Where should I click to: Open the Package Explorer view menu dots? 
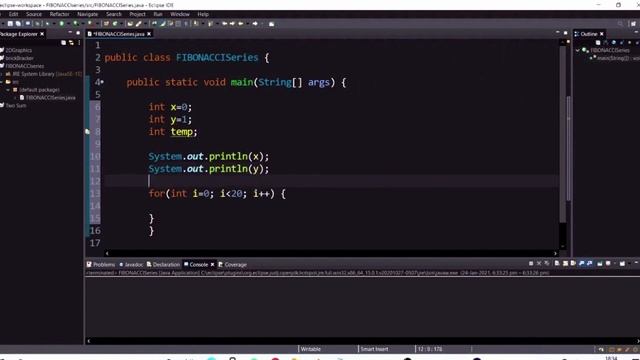point(79,42)
